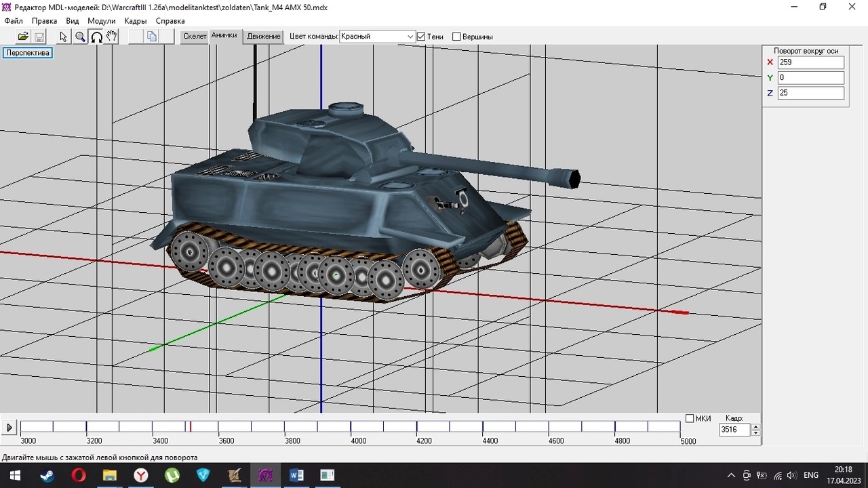Decrease frame number with down arrow
The image size is (868, 488).
click(x=756, y=432)
